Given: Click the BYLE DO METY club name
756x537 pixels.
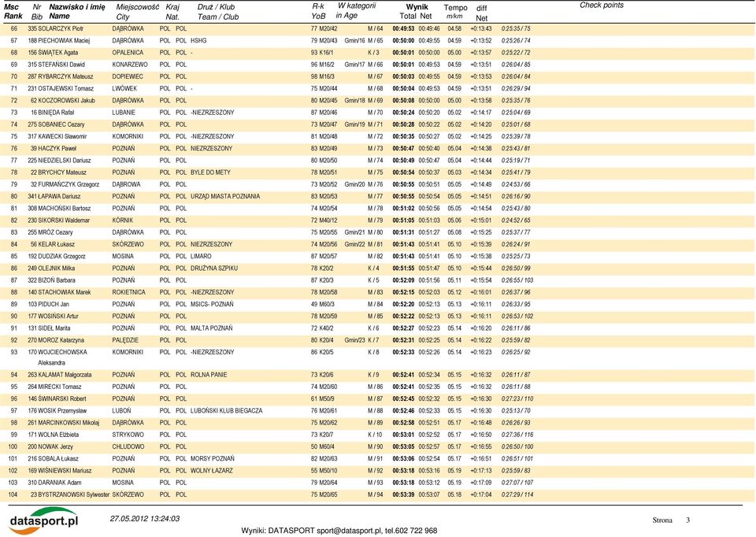Looking at the screenshot, I should point(210,172).
